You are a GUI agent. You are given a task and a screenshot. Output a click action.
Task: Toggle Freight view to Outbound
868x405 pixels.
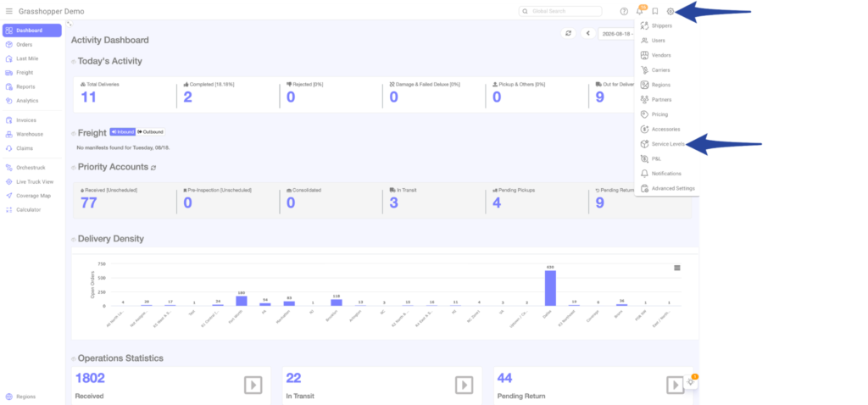(151, 132)
